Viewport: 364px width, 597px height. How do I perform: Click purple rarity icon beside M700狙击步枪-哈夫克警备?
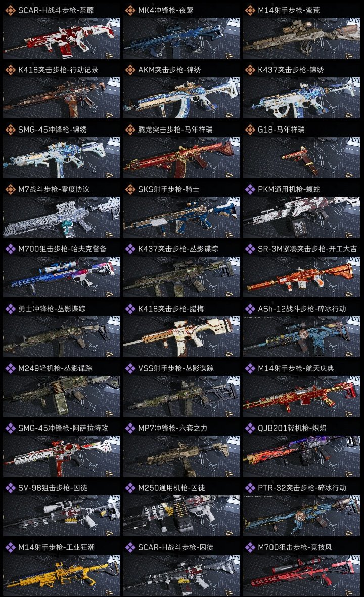click(x=10, y=249)
